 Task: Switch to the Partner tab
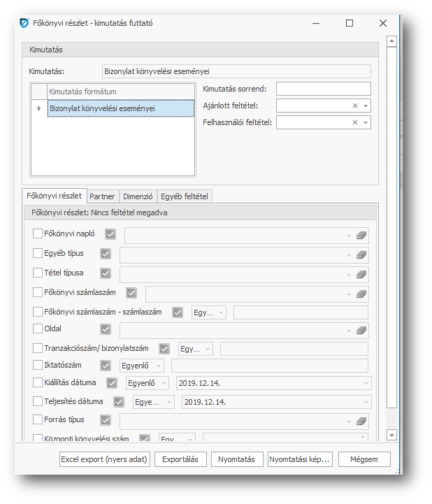pyautogui.click(x=102, y=196)
